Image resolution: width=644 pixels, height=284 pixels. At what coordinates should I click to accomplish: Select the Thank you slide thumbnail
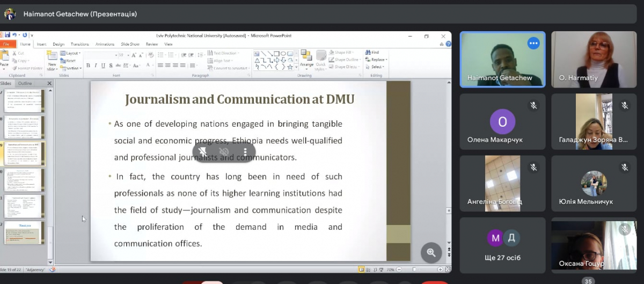[25, 232]
